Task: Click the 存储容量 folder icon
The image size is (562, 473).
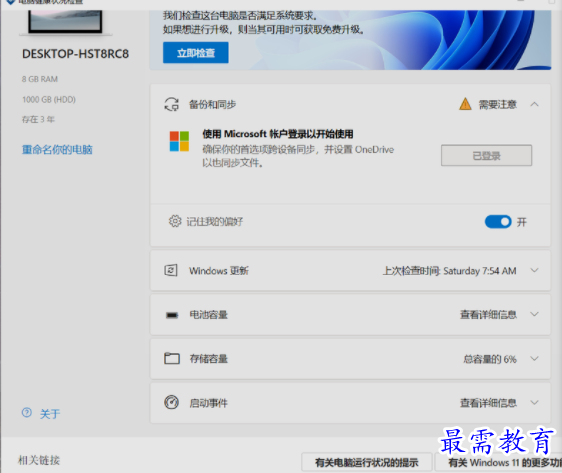Action: click(172, 358)
